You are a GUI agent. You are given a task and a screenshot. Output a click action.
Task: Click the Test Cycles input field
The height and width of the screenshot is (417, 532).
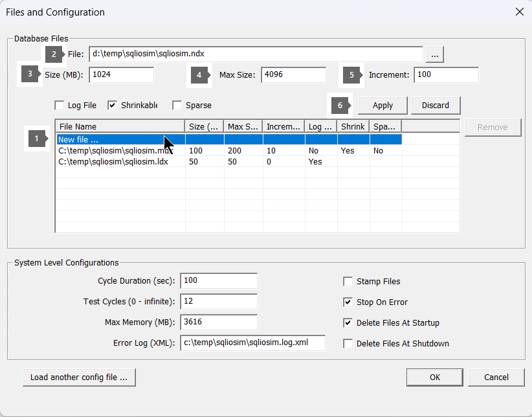219,302
